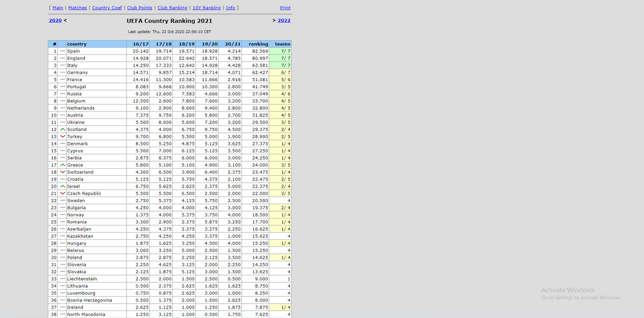Select the Ukraine country cell

pyautogui.click(x=96, y=122)
